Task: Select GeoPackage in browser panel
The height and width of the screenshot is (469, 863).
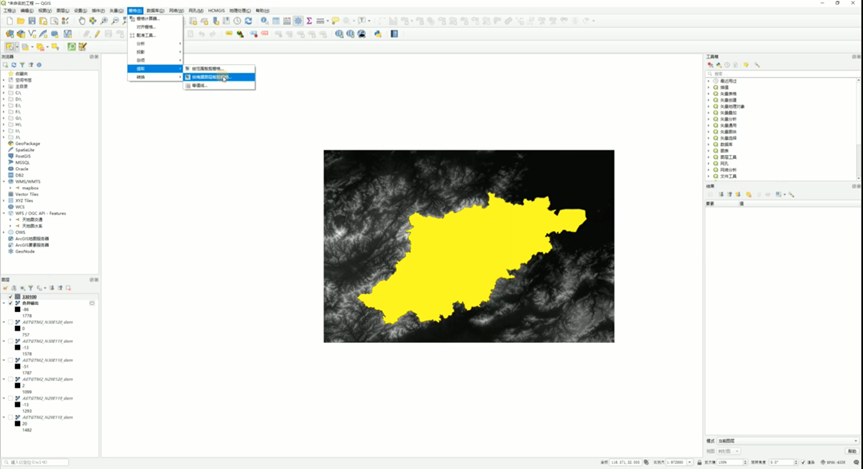Action: pyautogui.click(x=28, y=144)
